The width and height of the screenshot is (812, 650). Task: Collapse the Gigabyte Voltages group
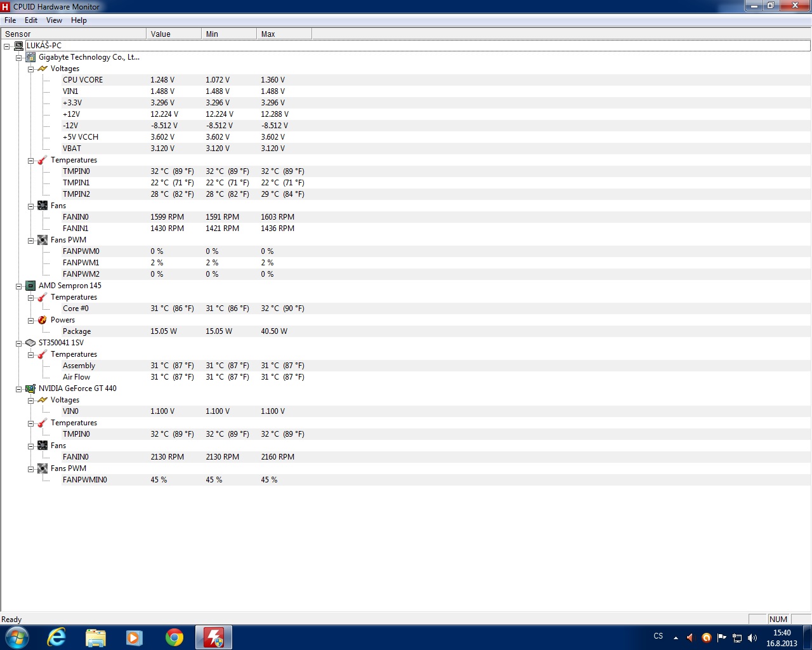tap(30, 69)
